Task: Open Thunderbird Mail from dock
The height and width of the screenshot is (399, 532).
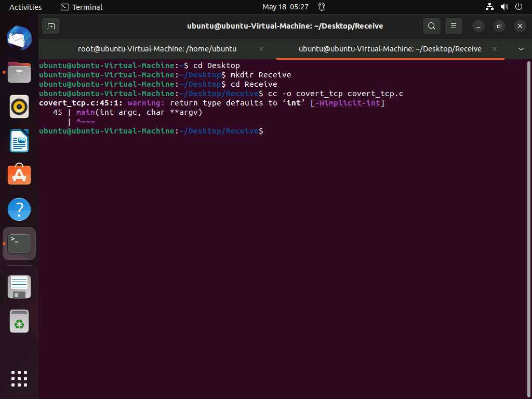Action: coord(19,38)
